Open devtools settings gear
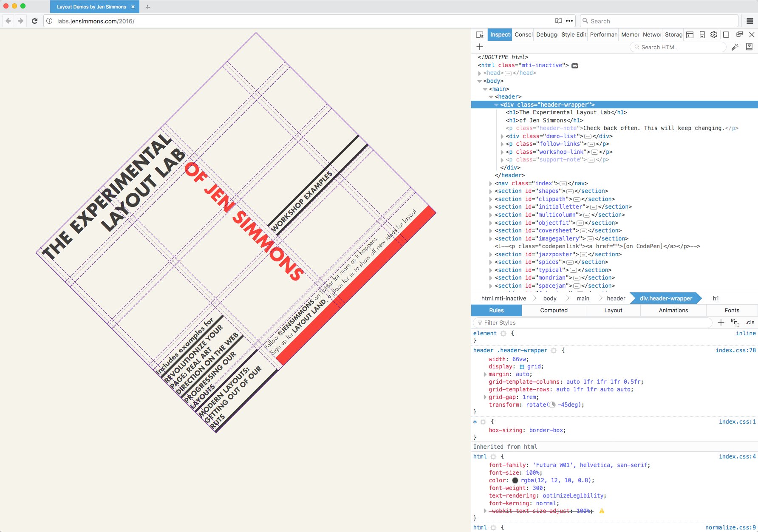Image resolution: width=758 pixels, height=532 pixels. coord(714,35)
